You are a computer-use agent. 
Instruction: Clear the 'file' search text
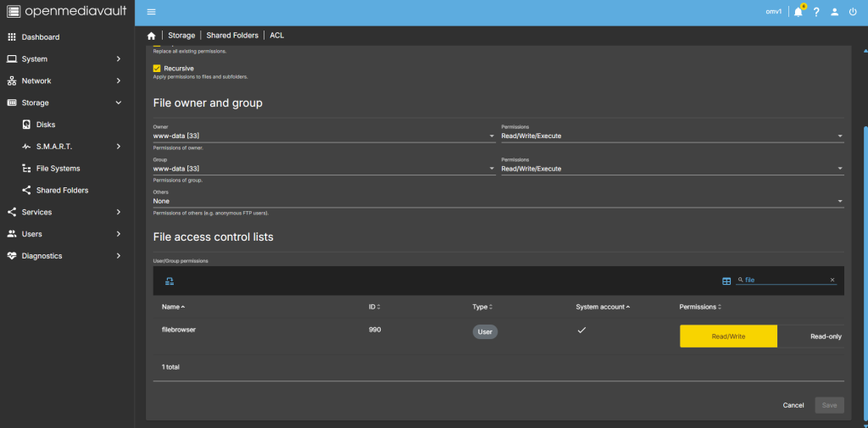(832, 280)
